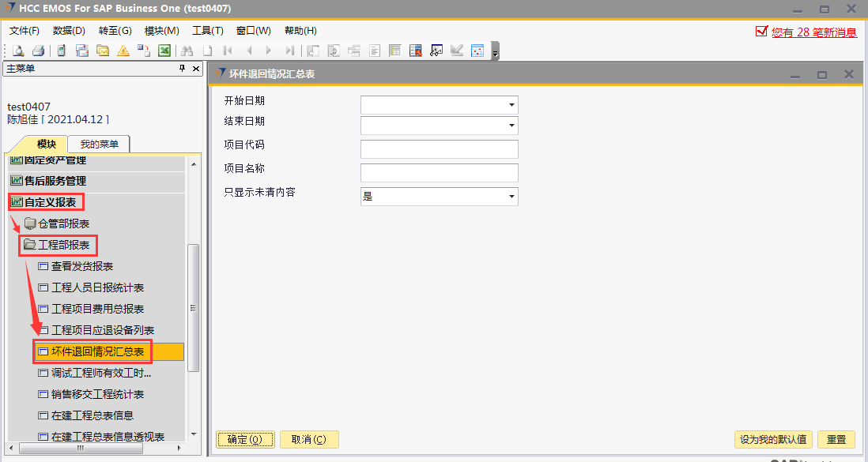868x462 pixels.
Task: Switch to the 我的菜单 tab
Action: coord(99,145)
